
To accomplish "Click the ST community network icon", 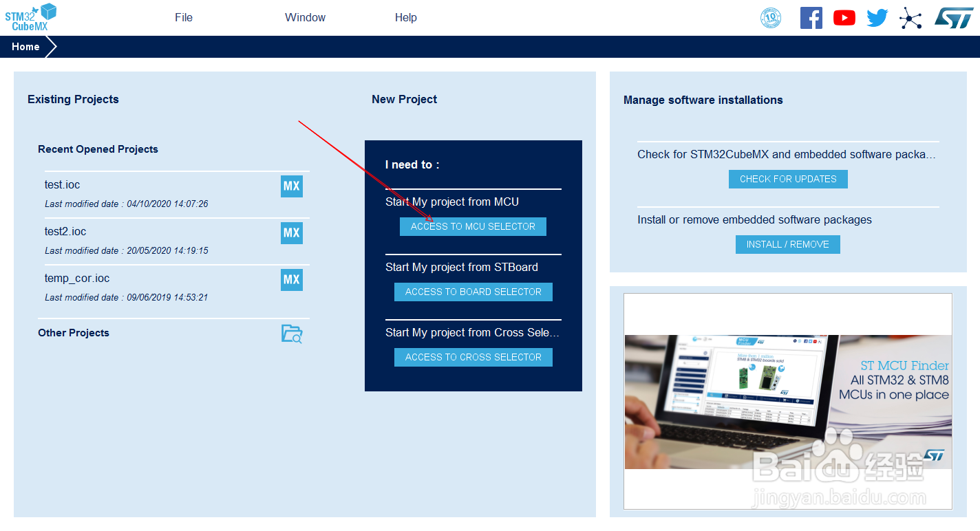I will [x=910, y=18].
